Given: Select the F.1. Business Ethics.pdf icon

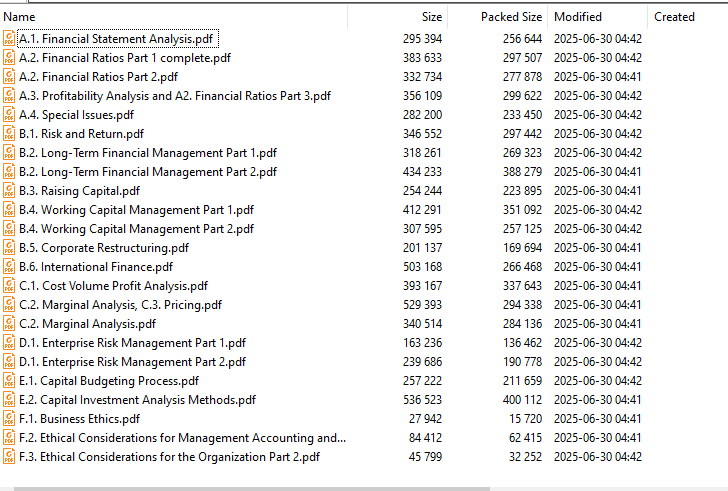Looking at the screenshot, I should coord(9,419).
